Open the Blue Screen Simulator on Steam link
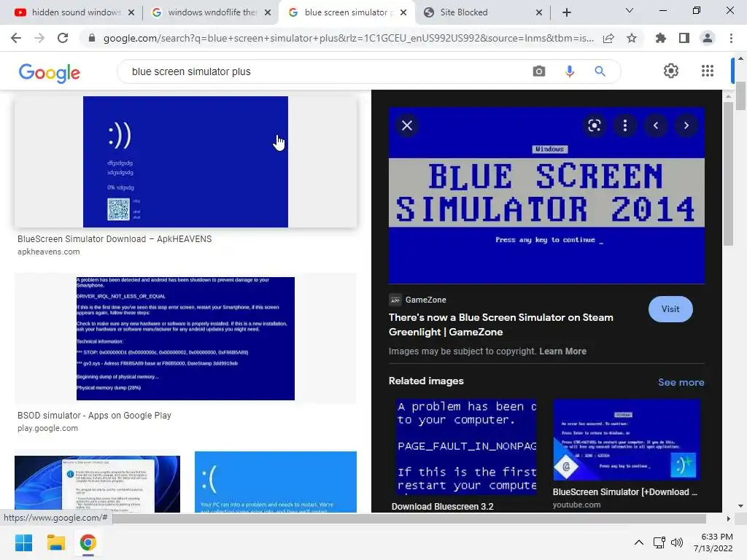747x560 pixels. (500, 324)
